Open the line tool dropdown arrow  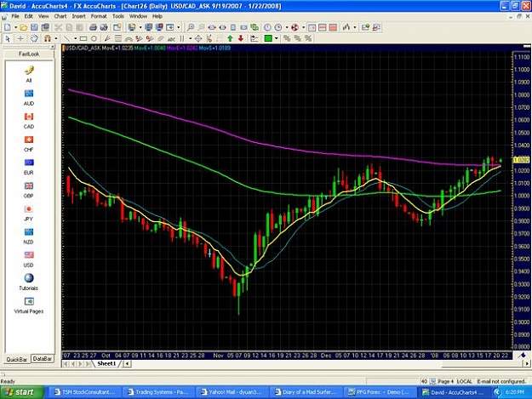(75, 38)
